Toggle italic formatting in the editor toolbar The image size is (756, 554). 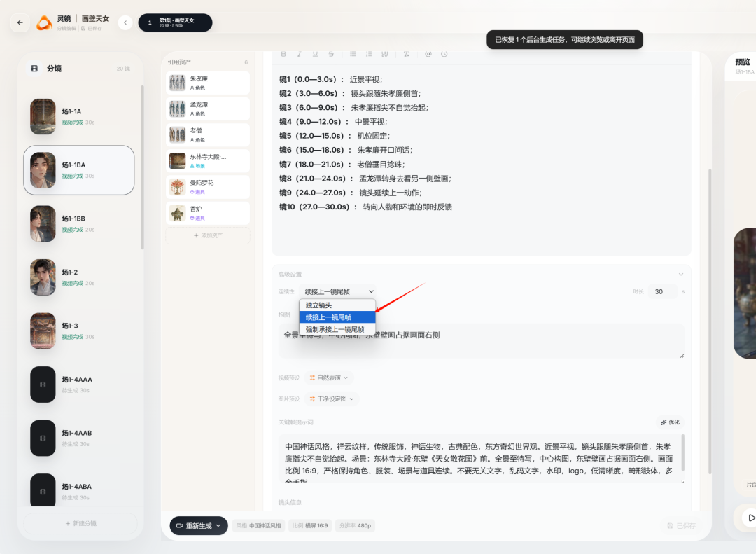click(x=300, y=54)
